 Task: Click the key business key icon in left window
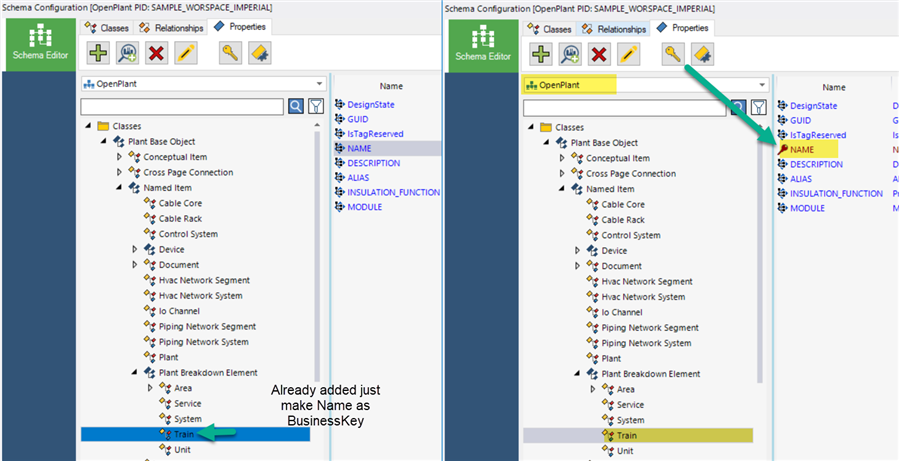coord(230,53)
